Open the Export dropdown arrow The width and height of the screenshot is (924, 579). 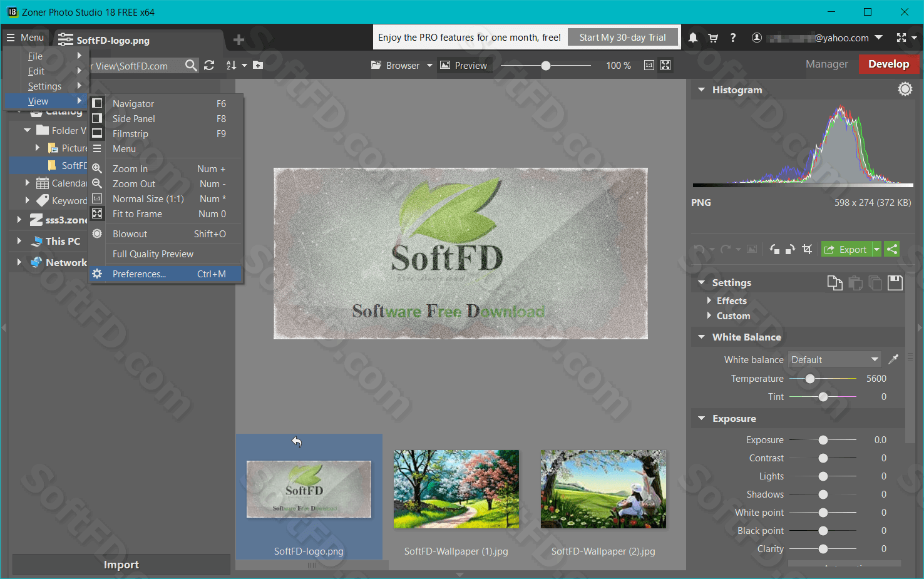click(877, 249)
